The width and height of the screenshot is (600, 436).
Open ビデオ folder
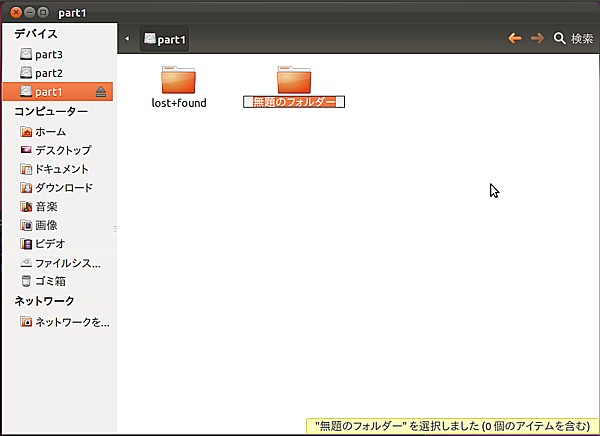[x=58, y=243]
